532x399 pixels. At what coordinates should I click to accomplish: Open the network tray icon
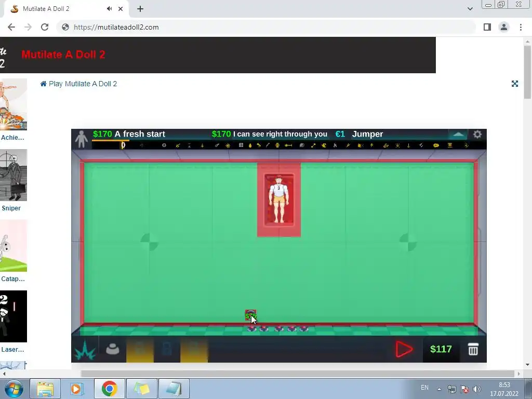tap(451, 389)
